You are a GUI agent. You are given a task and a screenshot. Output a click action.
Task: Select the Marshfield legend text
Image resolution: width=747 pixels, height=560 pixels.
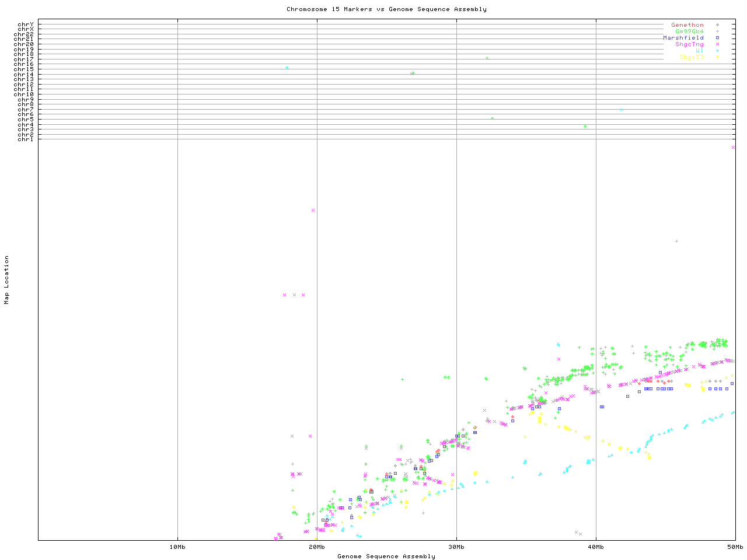(683, 38)
